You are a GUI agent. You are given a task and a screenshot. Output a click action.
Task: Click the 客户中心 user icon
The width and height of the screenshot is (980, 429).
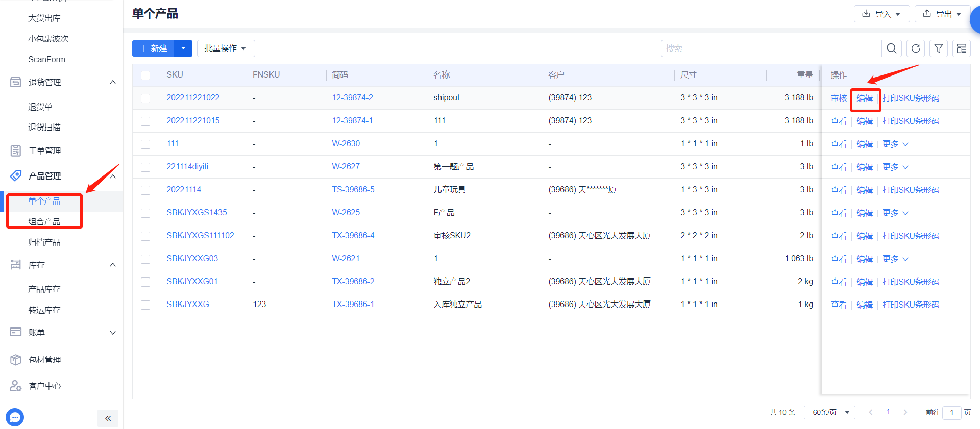[x=16, y=386]
